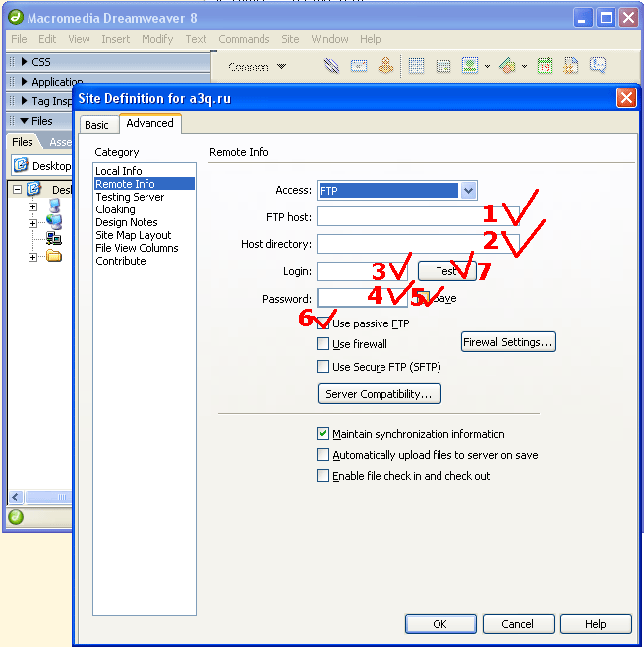Click the Cancel button
This screenshot has width=644, height=647.
(518, 623)
